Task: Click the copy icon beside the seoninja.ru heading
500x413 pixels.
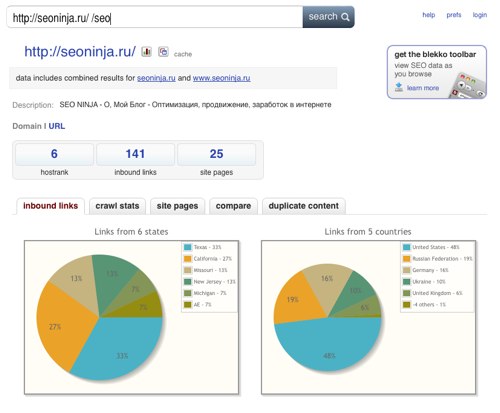Action: (163, 52)
